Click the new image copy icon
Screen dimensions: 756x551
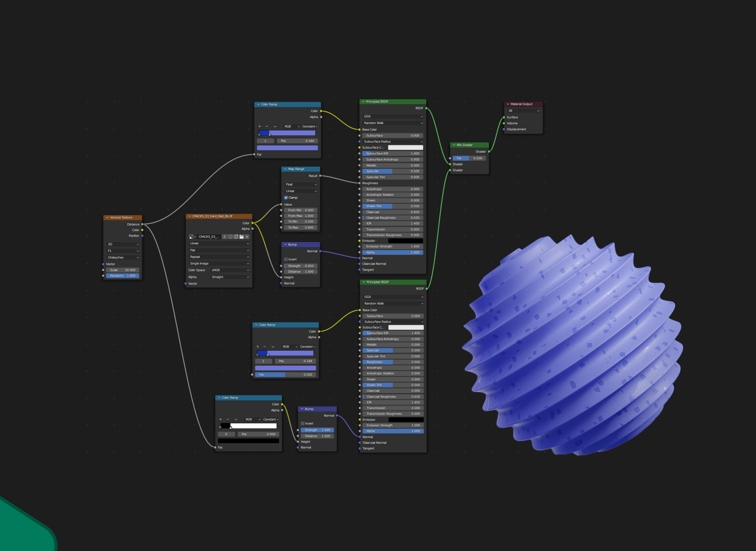pyautogui.click(x=236, y=237)
